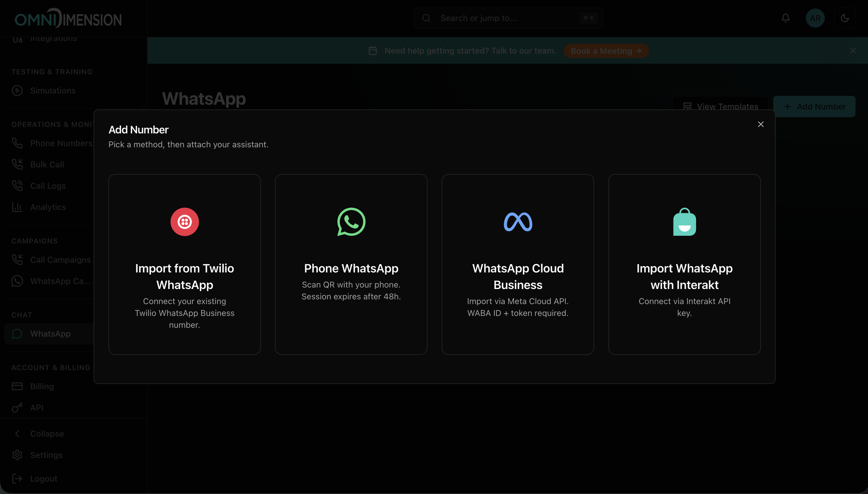Click the Collapse chevron icon
The height and width of the screenshot is (494, 868).
tap(17, 434)
